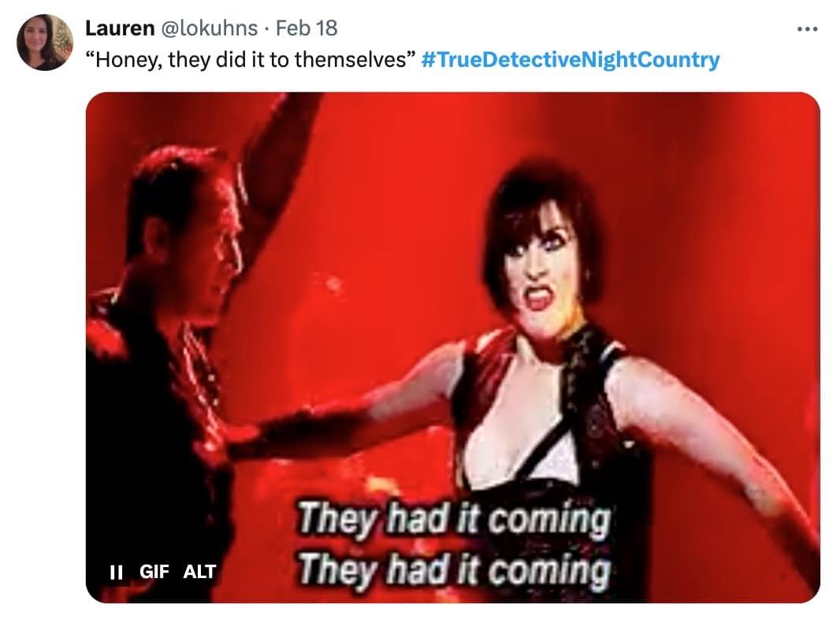Open the #TrueDetectiveNightCountry hashtag
840x619 pixels.
click(x=571, y=59)
